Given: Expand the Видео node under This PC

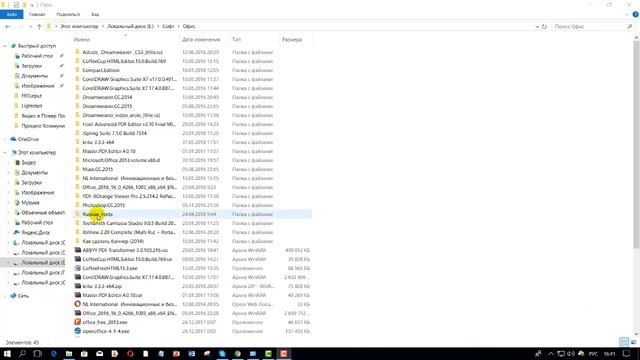Looking at the screenshot, I should [9, 162].
